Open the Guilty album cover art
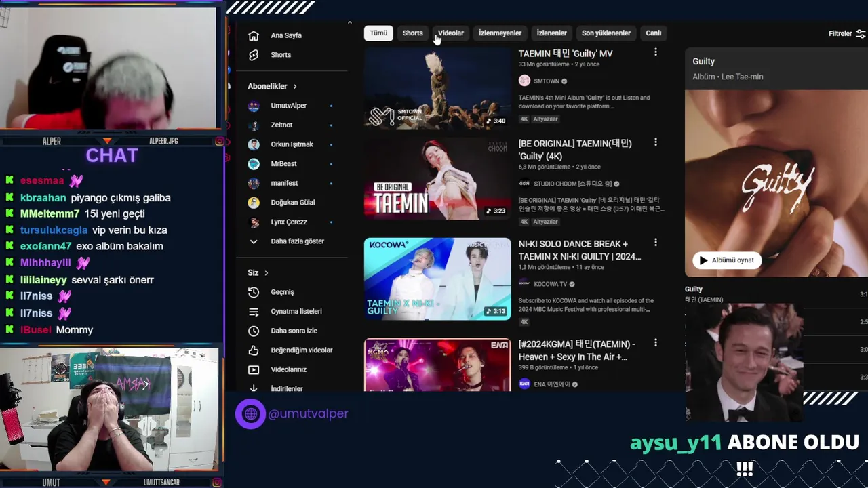868x488 pixels. point(776,183)
